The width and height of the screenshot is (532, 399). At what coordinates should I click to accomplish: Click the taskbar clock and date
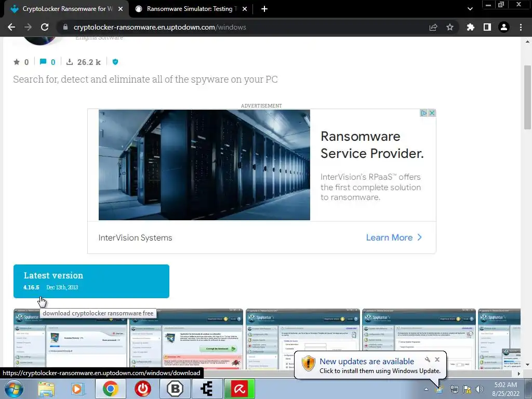pyautogui.click(x=506, y=389)
